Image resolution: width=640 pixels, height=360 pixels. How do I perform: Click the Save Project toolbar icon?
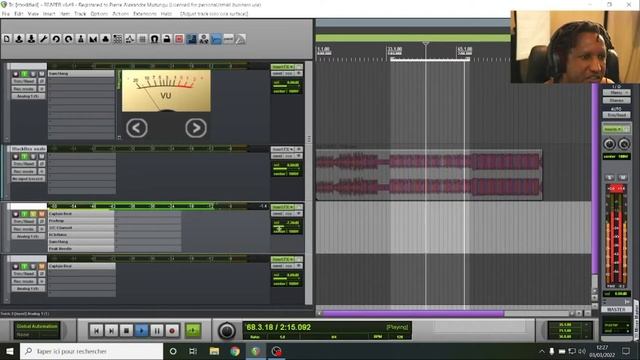[x=31, y=39]
